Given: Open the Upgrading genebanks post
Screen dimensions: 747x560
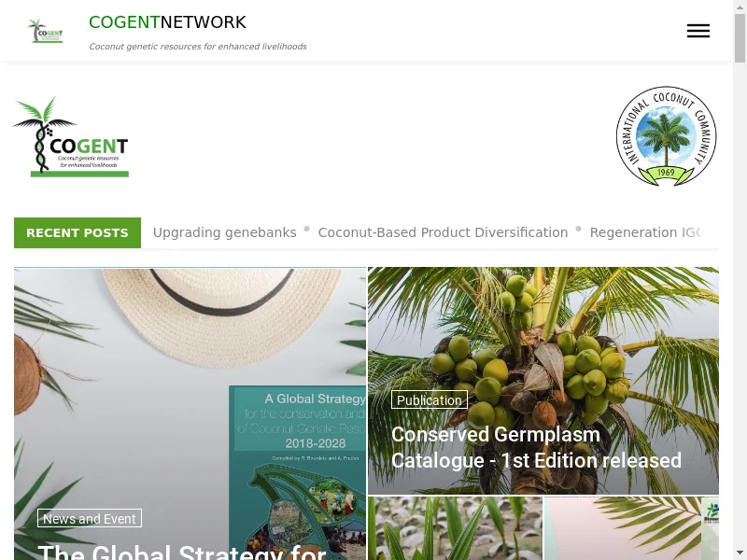Looking at the screenshot, I should [224, 232].
